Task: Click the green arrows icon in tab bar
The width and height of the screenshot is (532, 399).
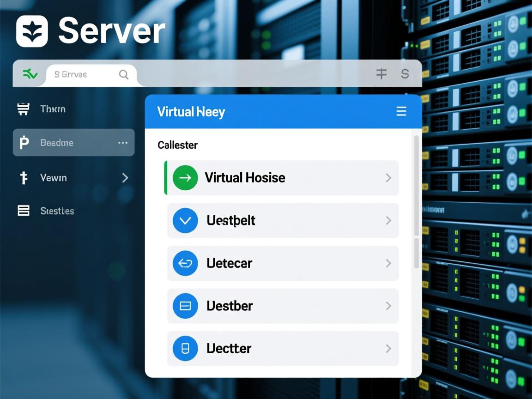Action: tap(30, 74)
